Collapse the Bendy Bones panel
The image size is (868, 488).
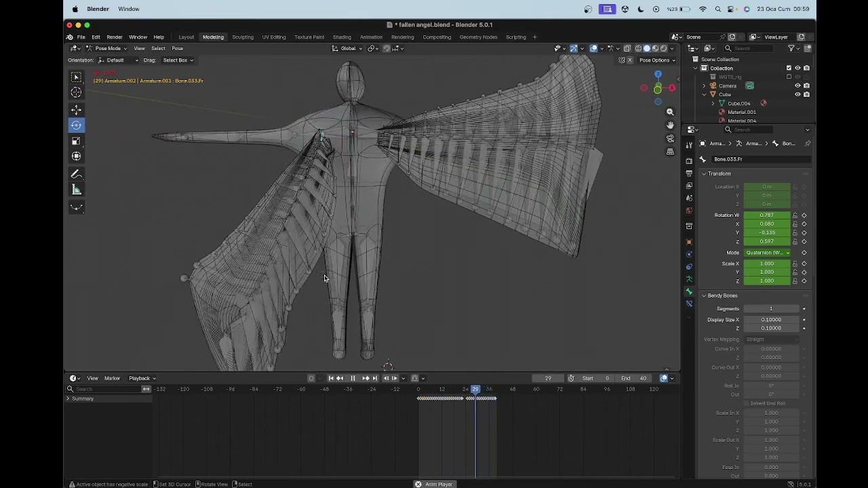click(x=704, y=296)
